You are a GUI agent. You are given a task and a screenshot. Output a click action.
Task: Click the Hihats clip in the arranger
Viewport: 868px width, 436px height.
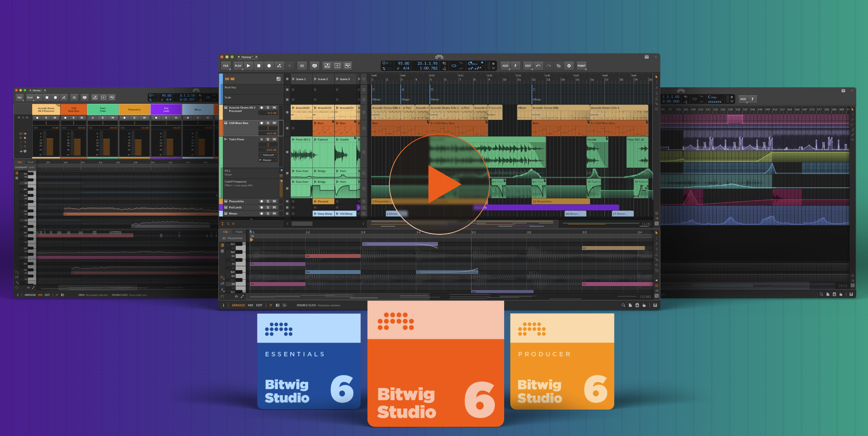[524, 112]
